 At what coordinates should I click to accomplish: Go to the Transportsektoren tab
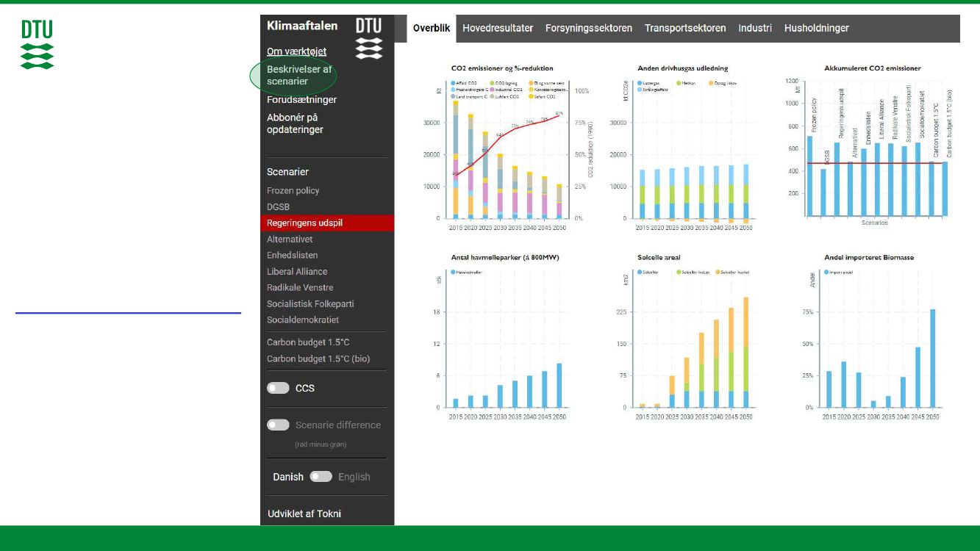click(685, 28)
